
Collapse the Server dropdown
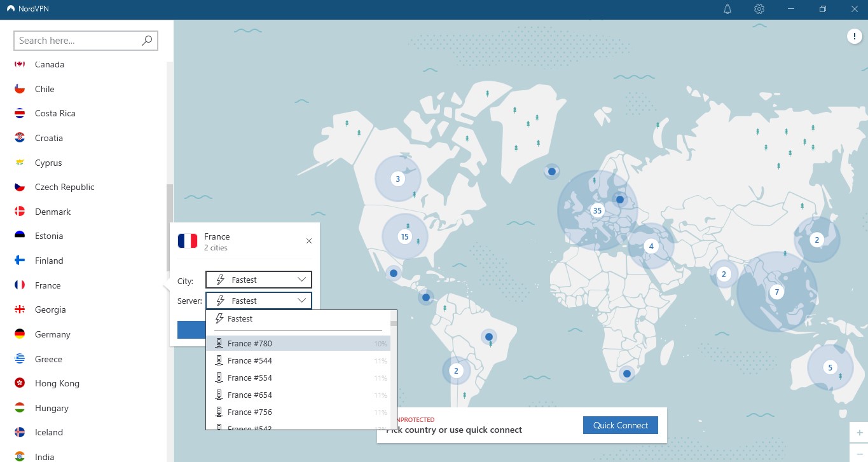259,301
